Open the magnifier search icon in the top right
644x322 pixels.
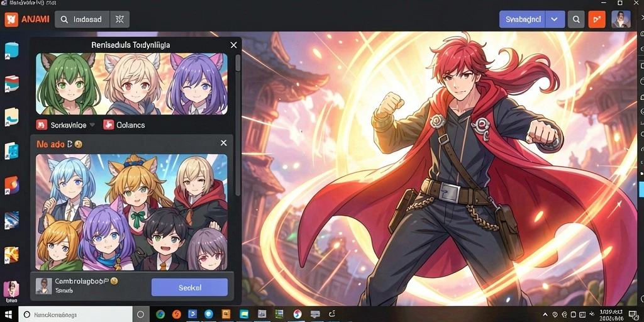click(576, 19)
